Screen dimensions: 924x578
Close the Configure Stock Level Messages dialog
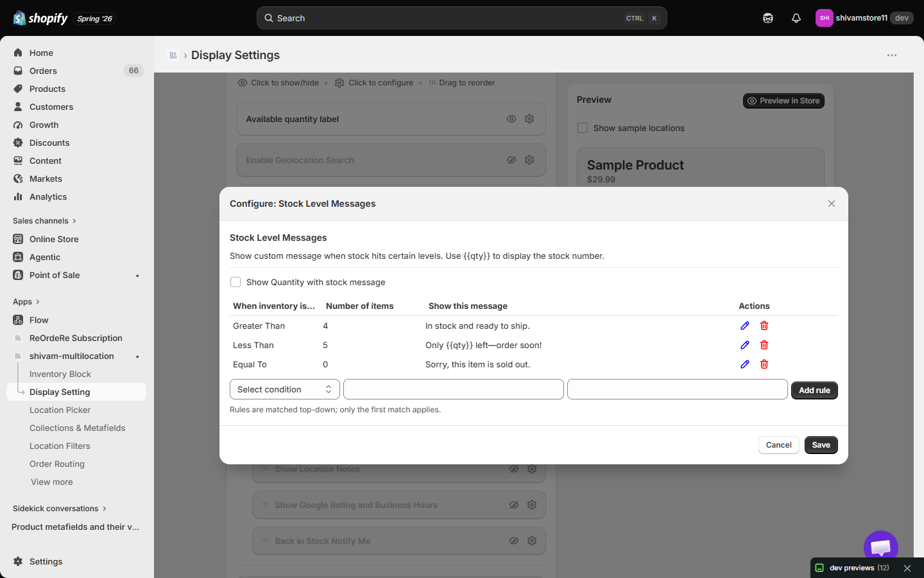(x=832, y=204)
